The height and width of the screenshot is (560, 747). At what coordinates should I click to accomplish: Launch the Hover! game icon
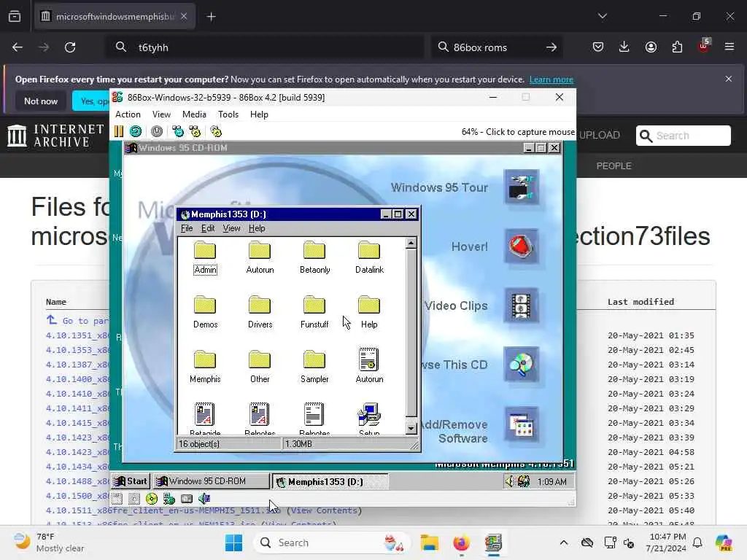click(522, 246)
